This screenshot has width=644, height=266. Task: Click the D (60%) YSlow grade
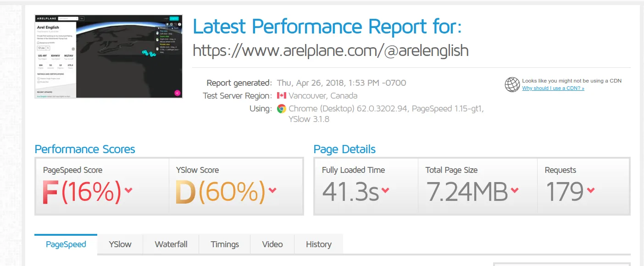point(220,193)
